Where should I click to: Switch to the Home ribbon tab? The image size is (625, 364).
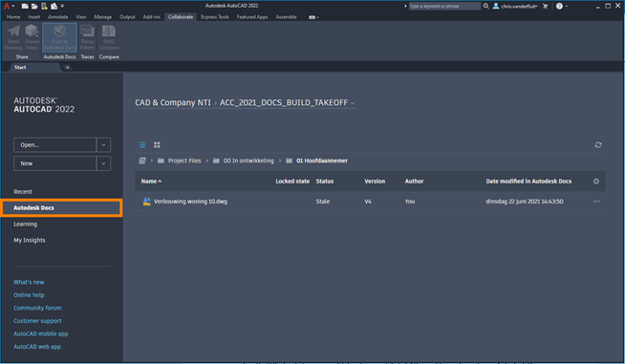tap(13, 17)
